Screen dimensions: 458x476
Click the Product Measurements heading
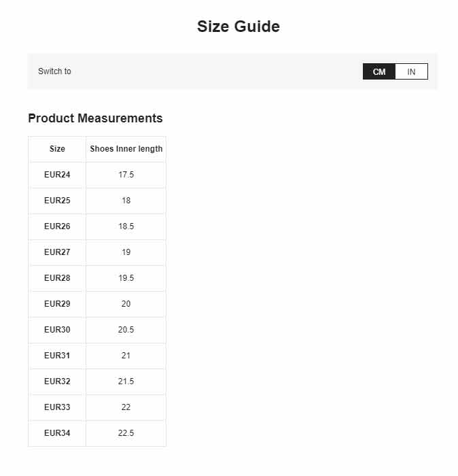(x=95, y=118)
